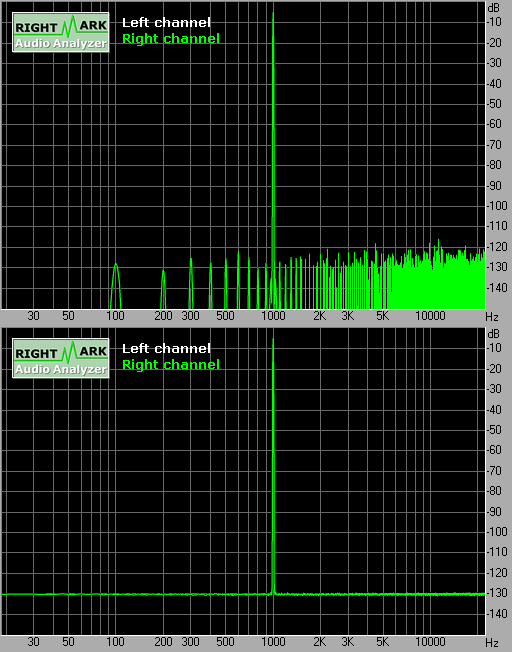The image size is (512, 652).
Task: Click the -10 dB label on upper graph
Action: tap(494, 22)
